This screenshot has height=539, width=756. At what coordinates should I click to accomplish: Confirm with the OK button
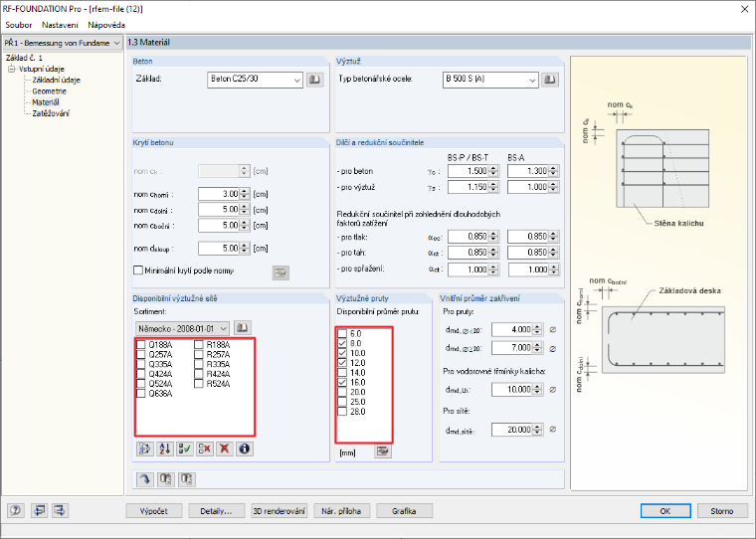tap(665, 511)
